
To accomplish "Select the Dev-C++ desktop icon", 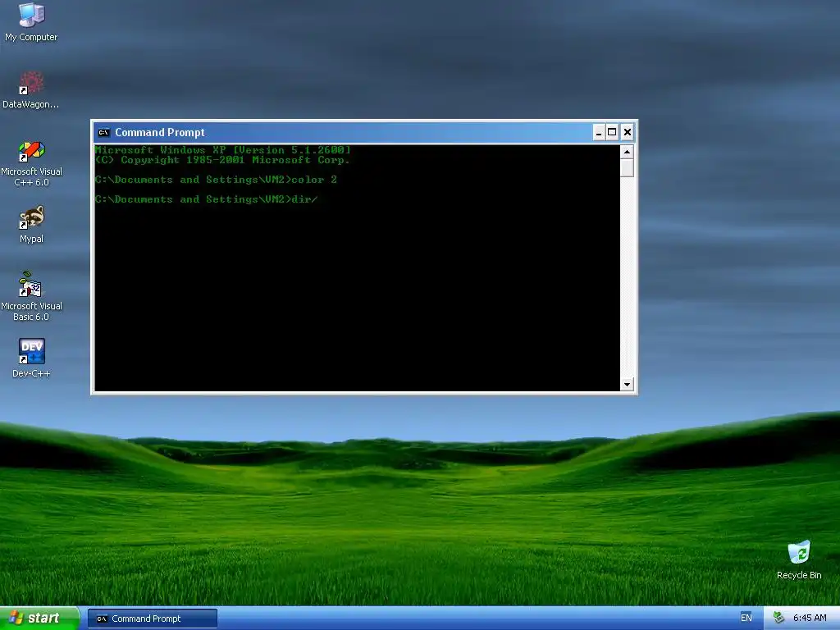I will [x=31, y=358].
